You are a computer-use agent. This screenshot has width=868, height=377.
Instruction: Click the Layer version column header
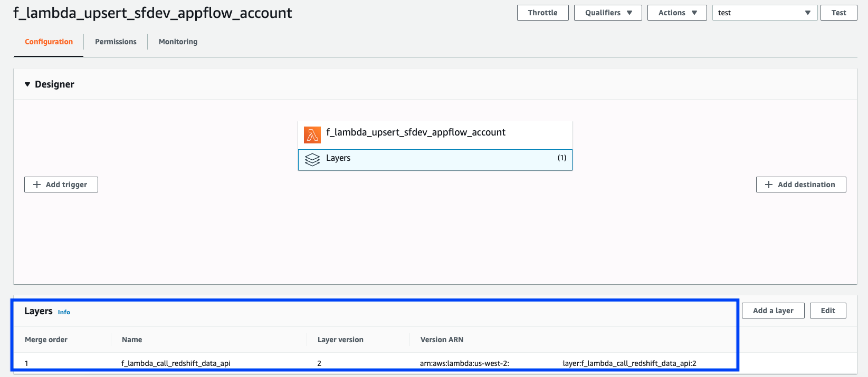point(340,340)
